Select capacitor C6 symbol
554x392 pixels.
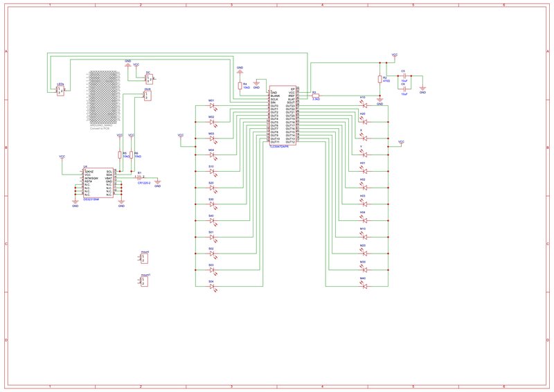point(405,89)
